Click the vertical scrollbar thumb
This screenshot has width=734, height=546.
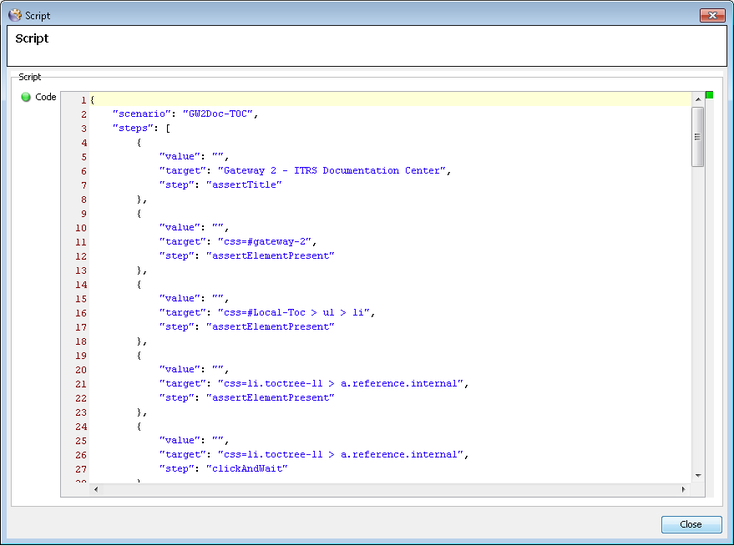[x=698, y=136]
